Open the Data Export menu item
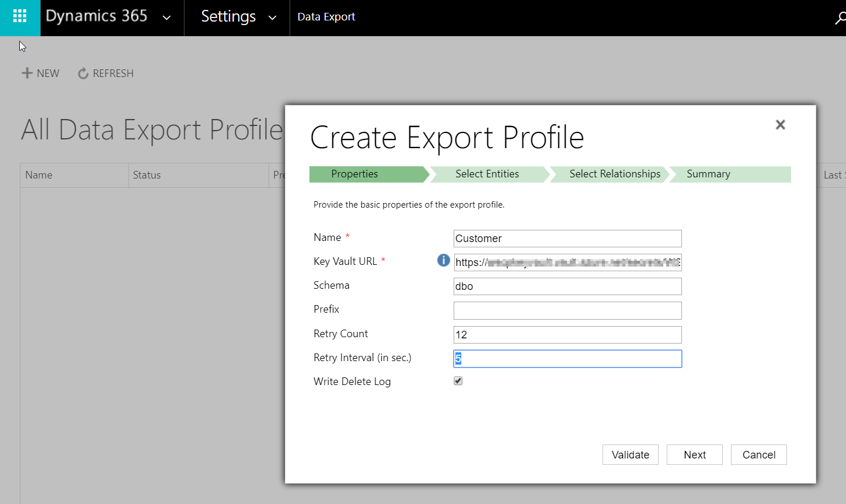 click(326, 17)
